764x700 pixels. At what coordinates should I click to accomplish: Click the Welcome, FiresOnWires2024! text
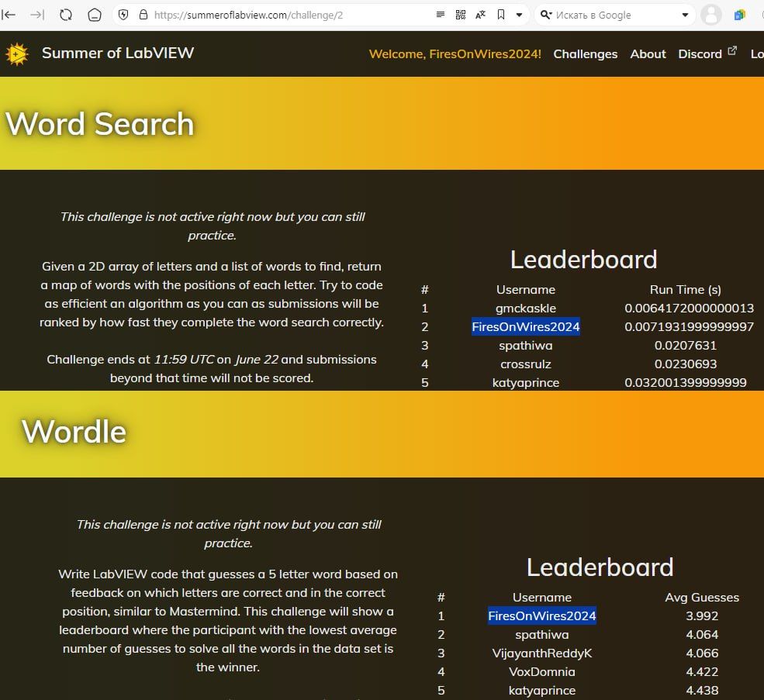[455, 53]
